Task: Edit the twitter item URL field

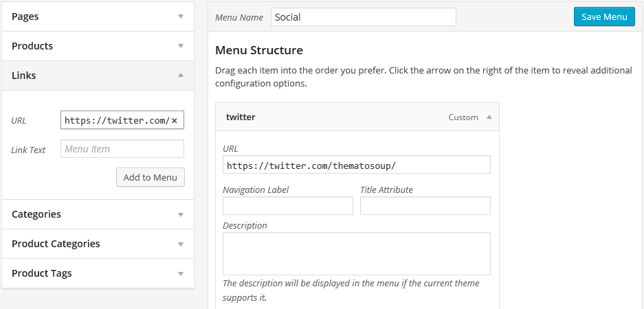Action: pyautogui.click(x=357, y=165)
